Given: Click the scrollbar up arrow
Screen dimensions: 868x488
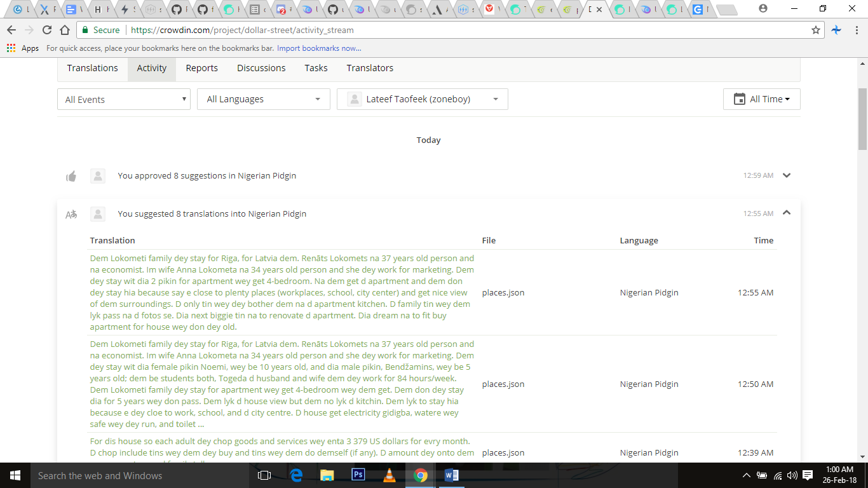Looking at the screenshot, I should pos(862,64).
